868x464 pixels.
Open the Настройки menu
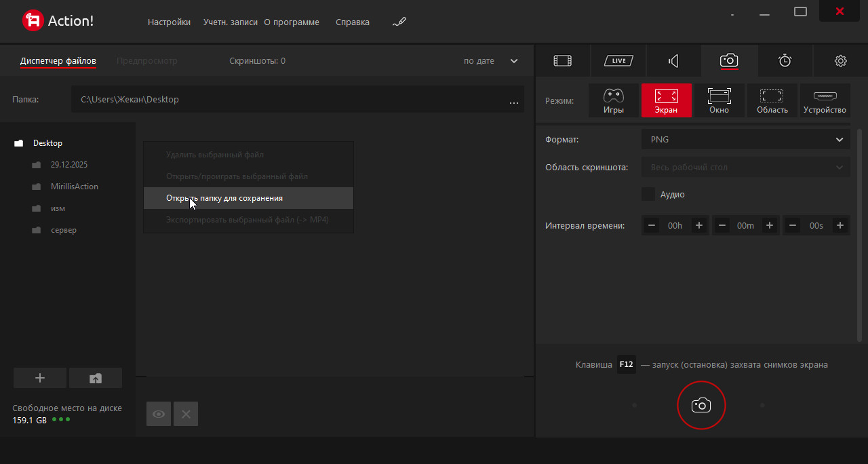click(169, 22)
